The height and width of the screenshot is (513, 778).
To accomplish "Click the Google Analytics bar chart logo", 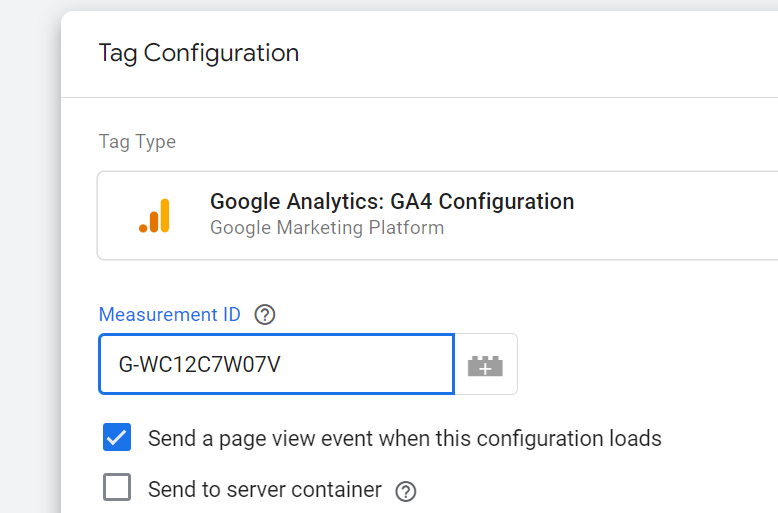I will pos(154,215).
